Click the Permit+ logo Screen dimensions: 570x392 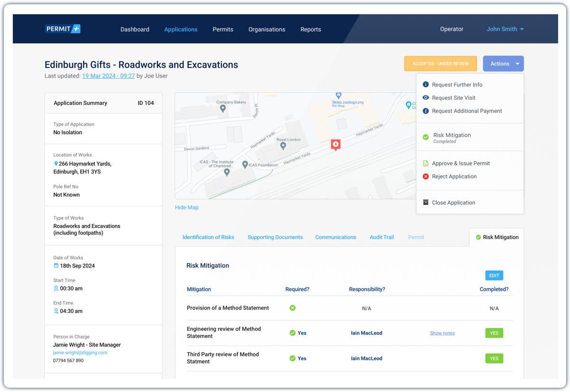(x=63, y=29)
